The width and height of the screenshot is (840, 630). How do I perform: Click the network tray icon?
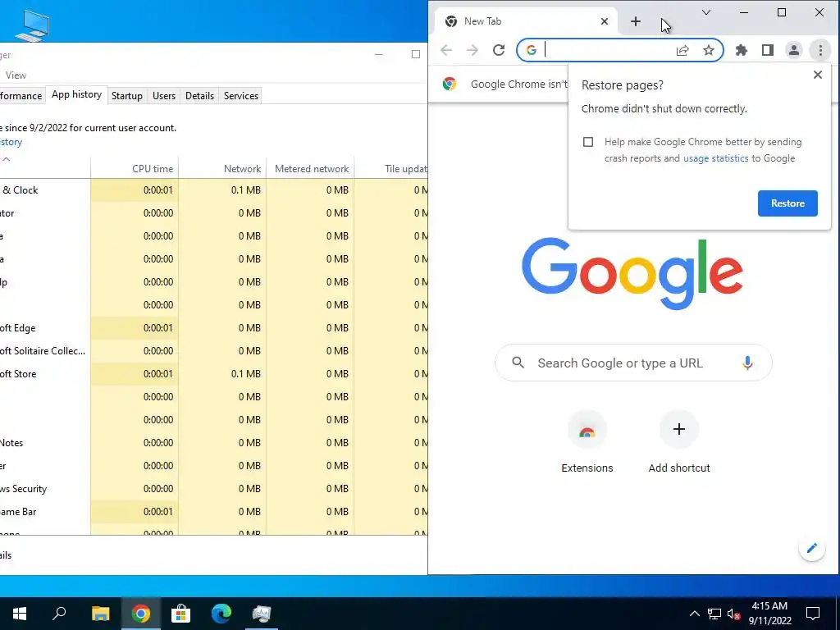pos(714,614)
